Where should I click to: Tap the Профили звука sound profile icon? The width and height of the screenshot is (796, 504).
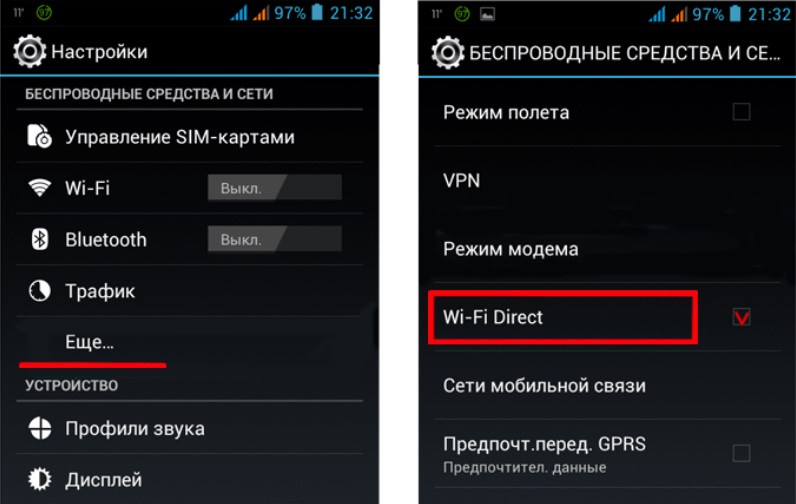coord(40,428)
